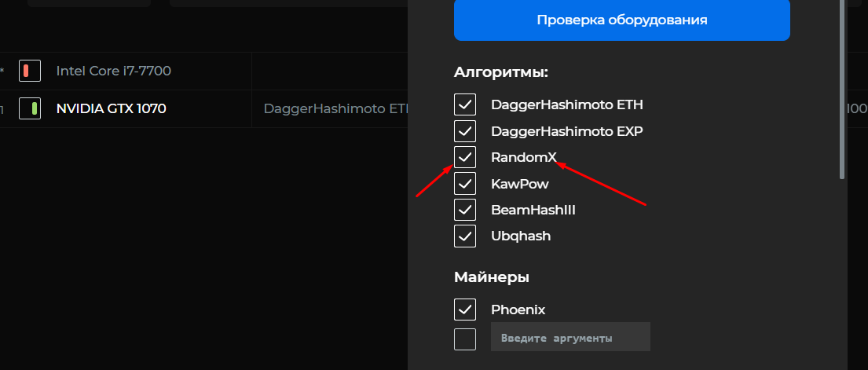The width and height of the screenshot is (868, 370).
Task: Click the Phoenix miner label
Action: 518,310
